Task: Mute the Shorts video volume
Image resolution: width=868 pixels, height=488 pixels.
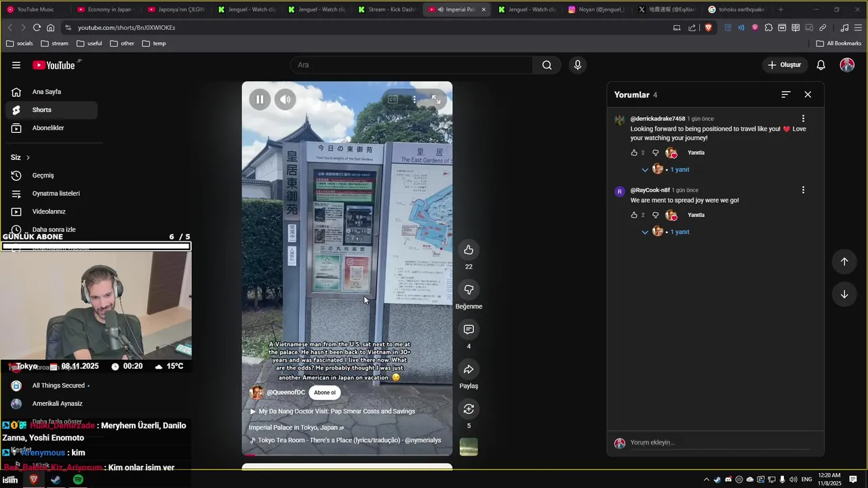Action: (285, 100)
